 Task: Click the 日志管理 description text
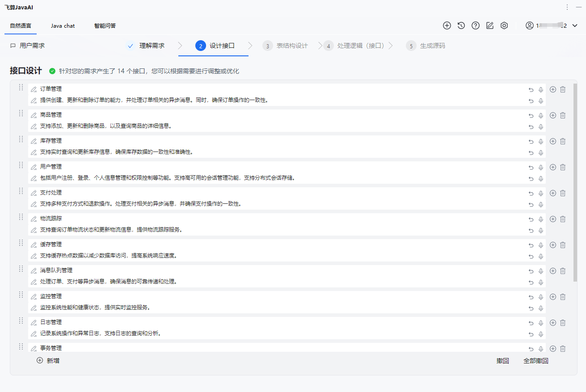click(x=101, y=333)
